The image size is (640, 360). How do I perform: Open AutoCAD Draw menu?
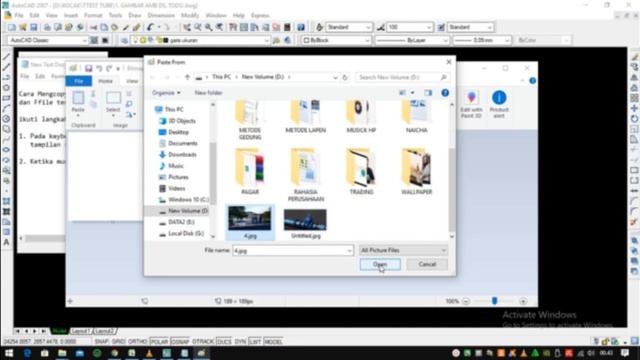(x=135, y=16)
